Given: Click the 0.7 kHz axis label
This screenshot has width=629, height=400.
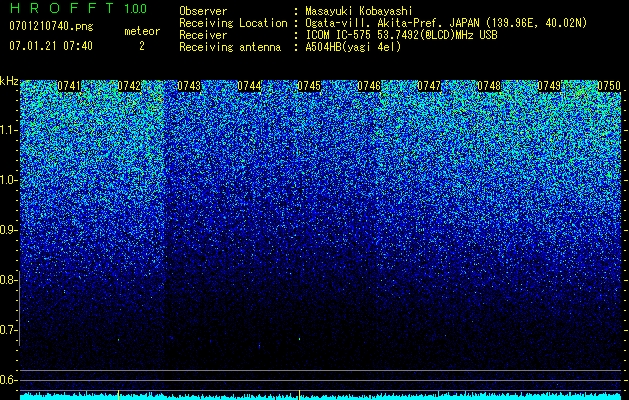Looking at the screenshot, I should [x=8, y=330].
